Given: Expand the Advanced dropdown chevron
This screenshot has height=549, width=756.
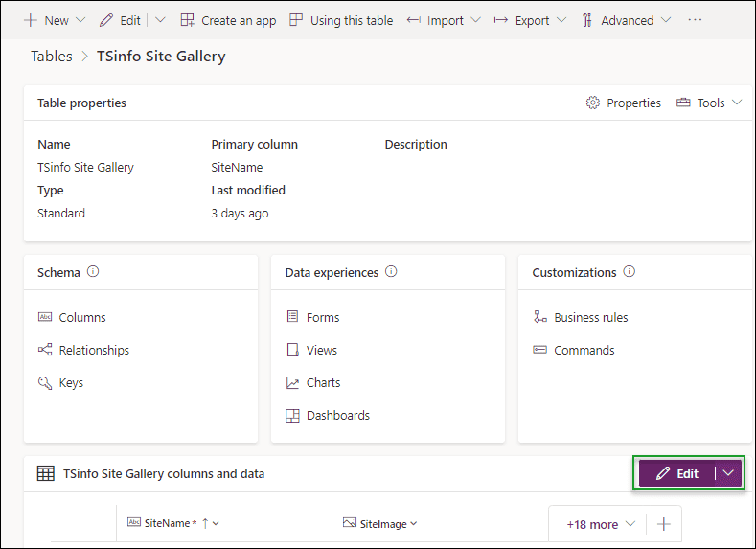Looking at the screenshot, I should [666, 20].
